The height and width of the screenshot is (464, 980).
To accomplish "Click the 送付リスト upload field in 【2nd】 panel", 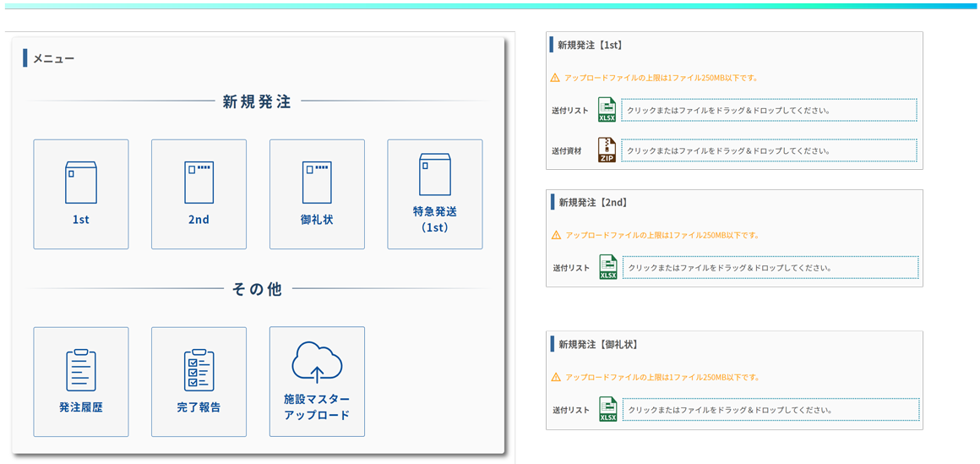I will pos(770,267).
